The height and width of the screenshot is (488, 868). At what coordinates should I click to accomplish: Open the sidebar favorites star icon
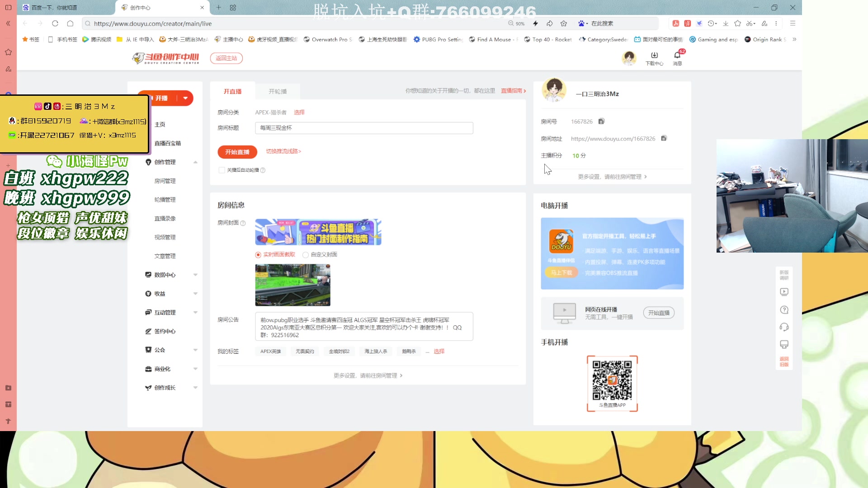[8, 52]
